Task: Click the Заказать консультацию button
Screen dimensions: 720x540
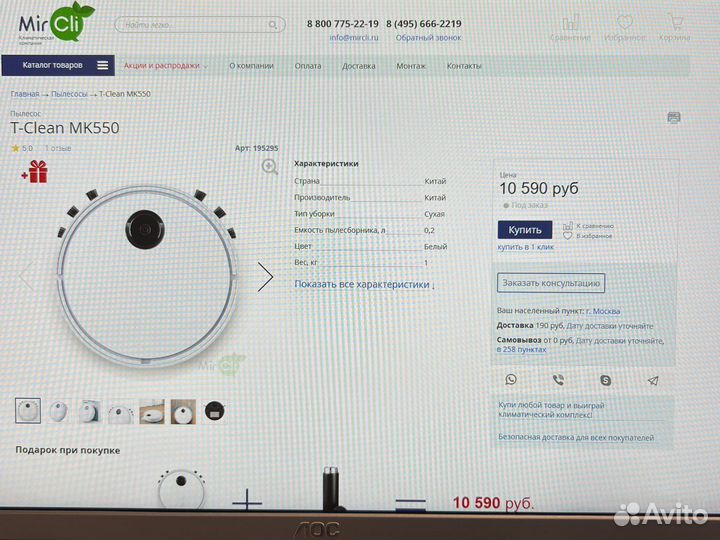Action: pyautogui.click(x=551, y=283)
